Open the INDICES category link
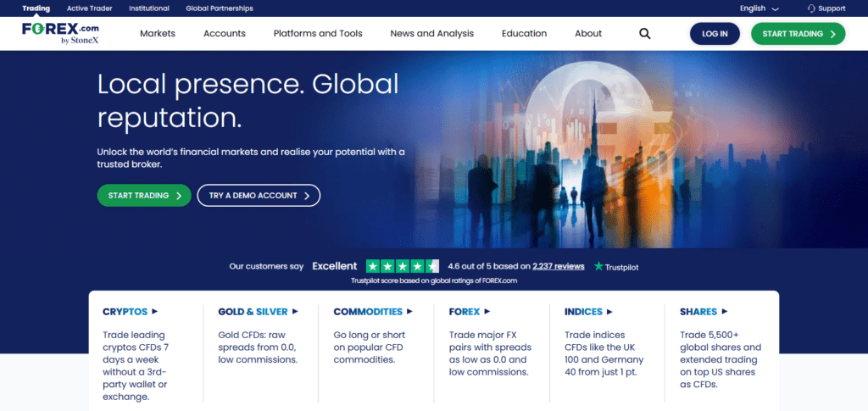The width and height of the screenshot is (868, 411). click(588, 312)
